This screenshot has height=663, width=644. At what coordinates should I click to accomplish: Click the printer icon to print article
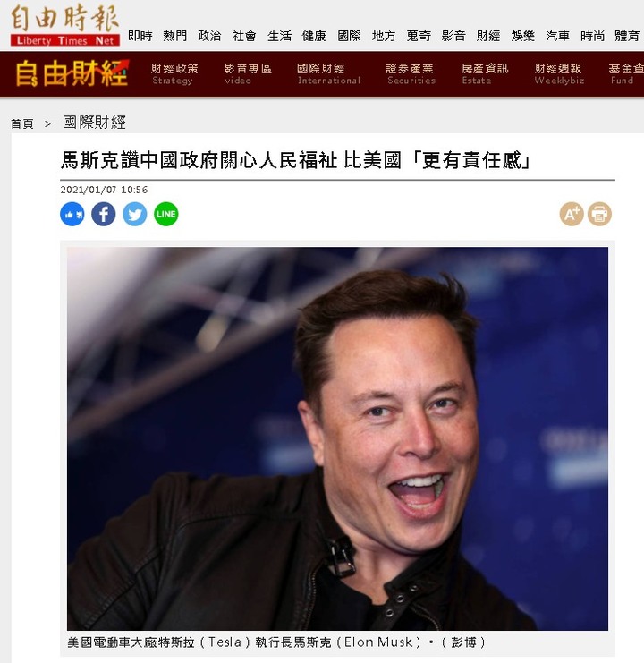599,214
